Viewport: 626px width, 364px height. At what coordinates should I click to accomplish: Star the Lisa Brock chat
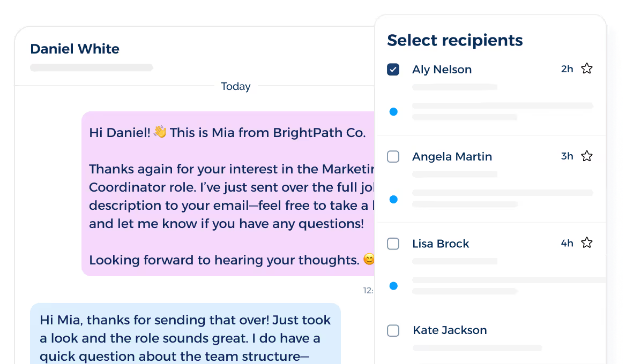click(x=587, y=243)
